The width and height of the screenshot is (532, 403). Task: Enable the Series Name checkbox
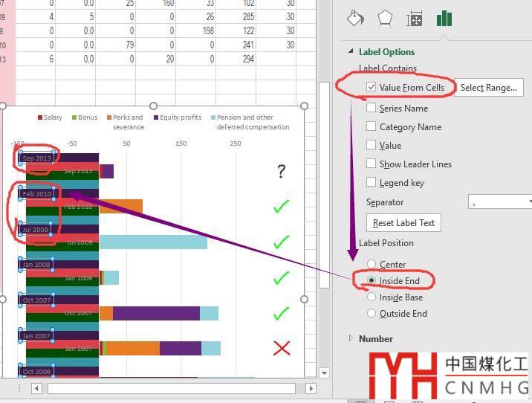pyautogui.click(x=372, y=108)
